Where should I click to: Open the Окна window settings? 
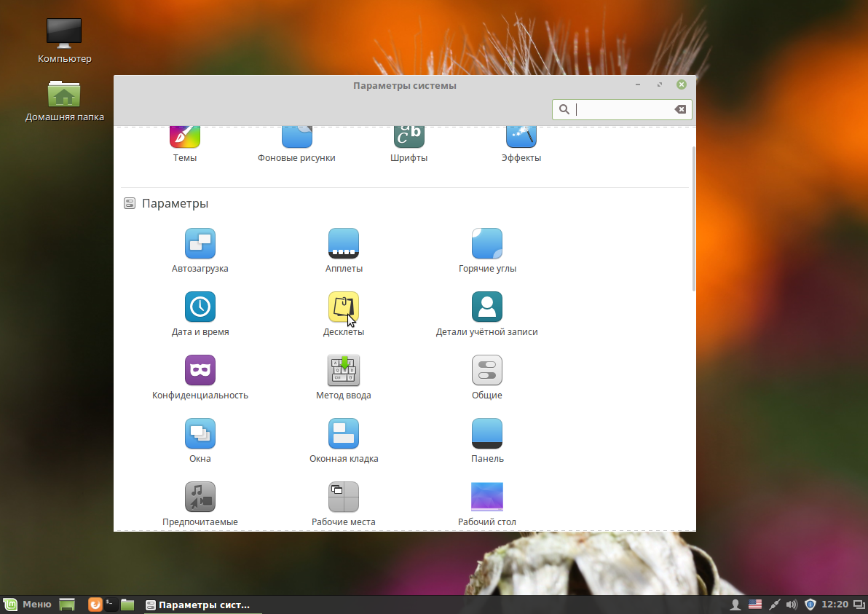(x=200, y=439)
